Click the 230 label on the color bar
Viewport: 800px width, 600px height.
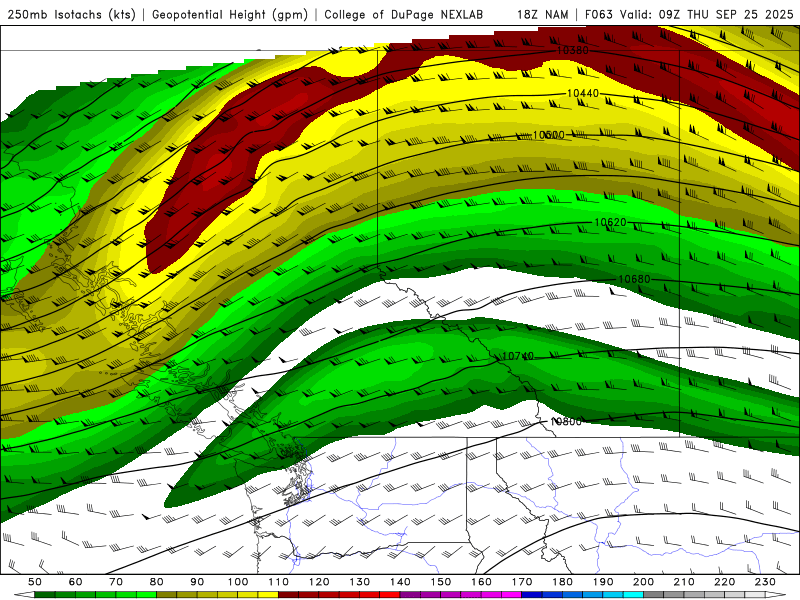(765, 582)
